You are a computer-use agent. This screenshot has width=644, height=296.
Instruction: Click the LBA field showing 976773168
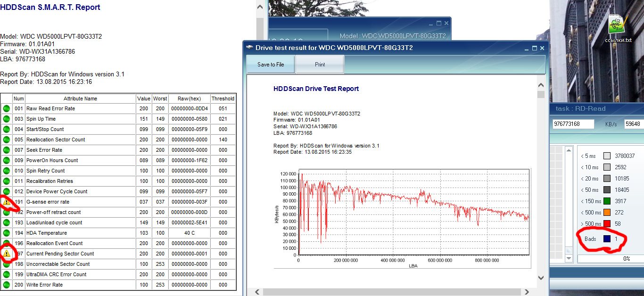[573, 124]
